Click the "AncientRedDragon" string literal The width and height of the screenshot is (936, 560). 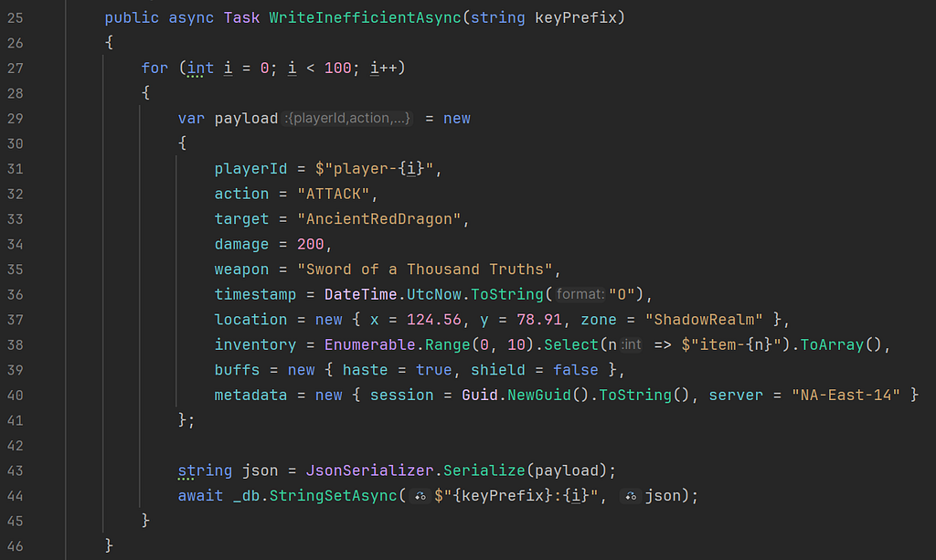coord(379,219)
